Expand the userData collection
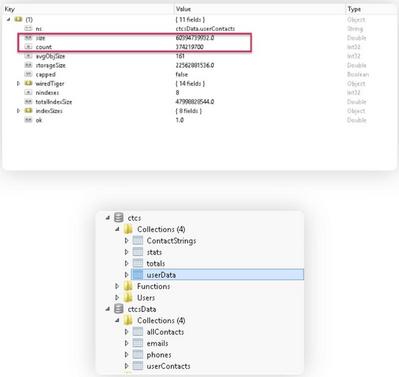 126,275
